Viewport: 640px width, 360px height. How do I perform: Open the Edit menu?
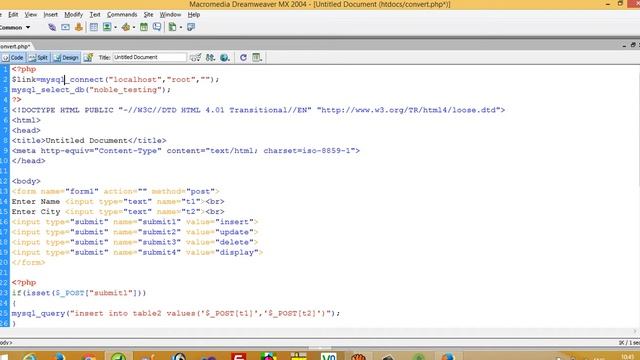point(13,15)
